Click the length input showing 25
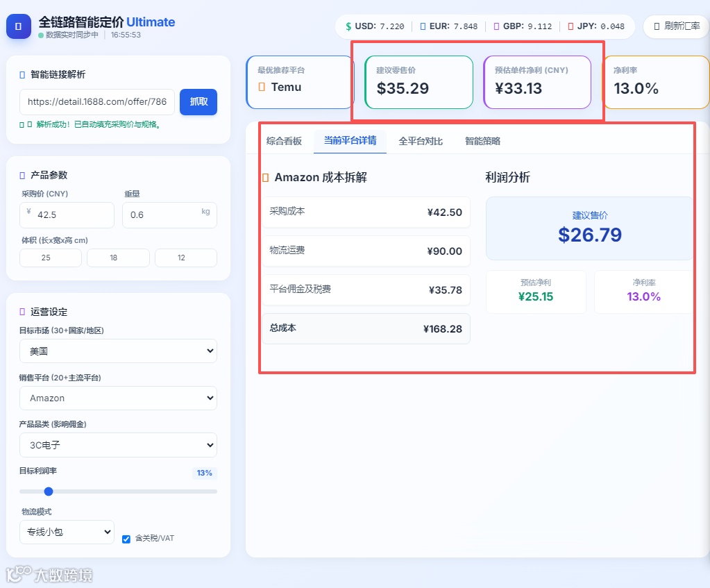 (51, 258)
